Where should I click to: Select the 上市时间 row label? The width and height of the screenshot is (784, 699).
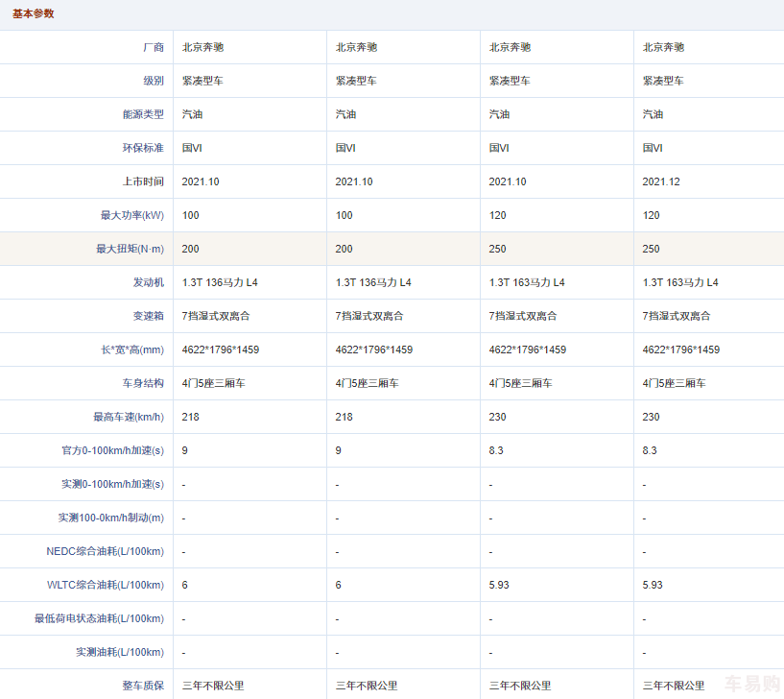point(143,181)
